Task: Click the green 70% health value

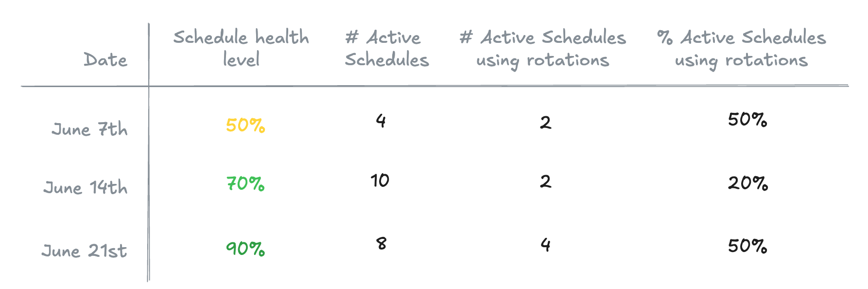Action: click(x=245, y=184)
